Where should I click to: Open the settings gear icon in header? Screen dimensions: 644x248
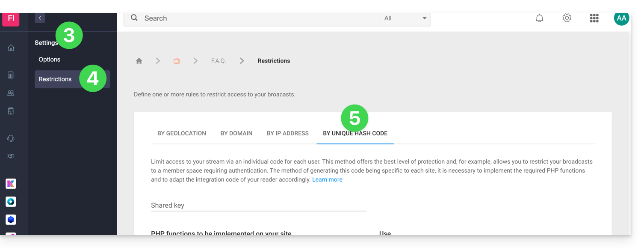(567, 18)
